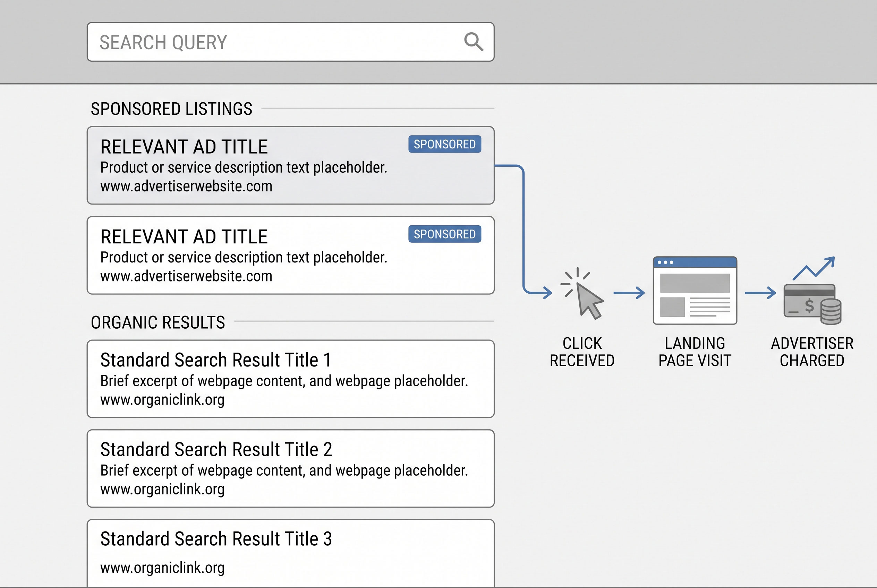Screen dimensions: 877x588
Task: Click the SPONSORED badge on the first ad
Action: 445,144
